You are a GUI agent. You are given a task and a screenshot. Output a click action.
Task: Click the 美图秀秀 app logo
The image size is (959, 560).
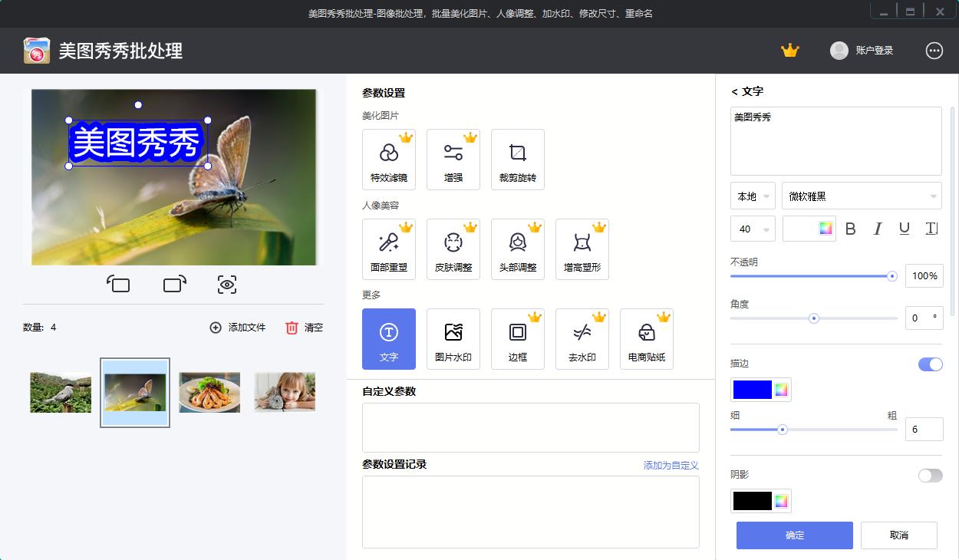click(37, 51)
